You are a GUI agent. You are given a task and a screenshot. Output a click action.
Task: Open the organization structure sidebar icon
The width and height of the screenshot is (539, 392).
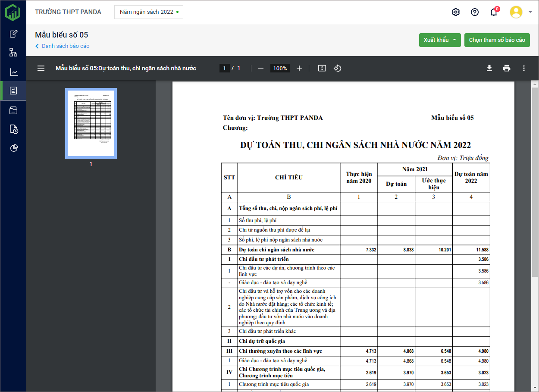click(13, 53)
